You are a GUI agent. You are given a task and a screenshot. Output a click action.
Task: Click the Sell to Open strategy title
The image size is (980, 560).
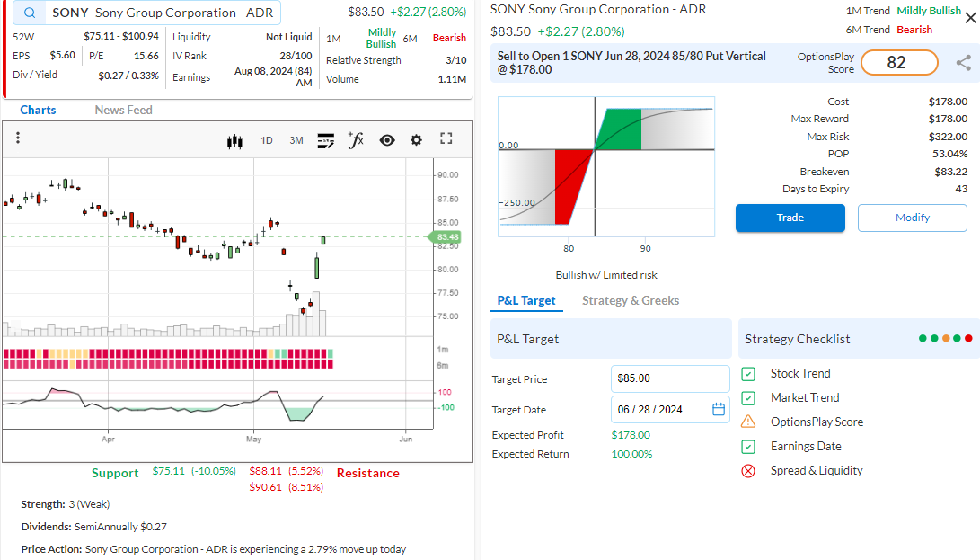(x=631, y=63)
